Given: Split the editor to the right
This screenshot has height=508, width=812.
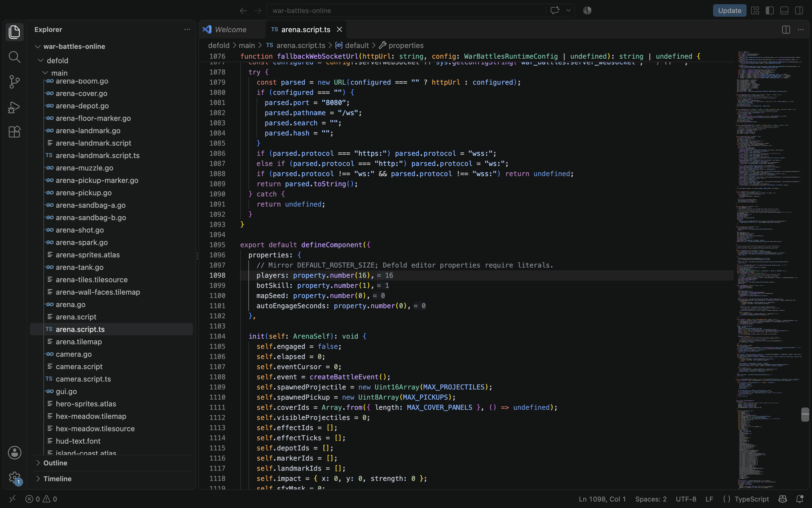Looking at the screenshot, I should [786, 30].
